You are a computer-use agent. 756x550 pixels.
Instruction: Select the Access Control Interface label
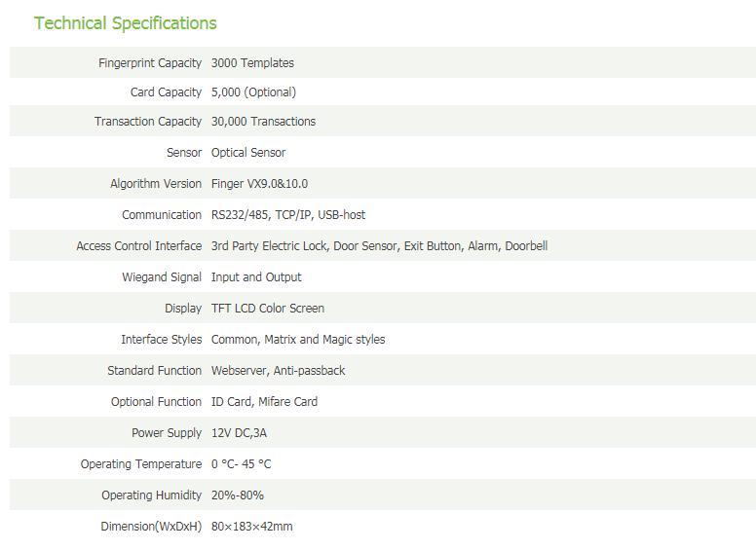[139, 246]
